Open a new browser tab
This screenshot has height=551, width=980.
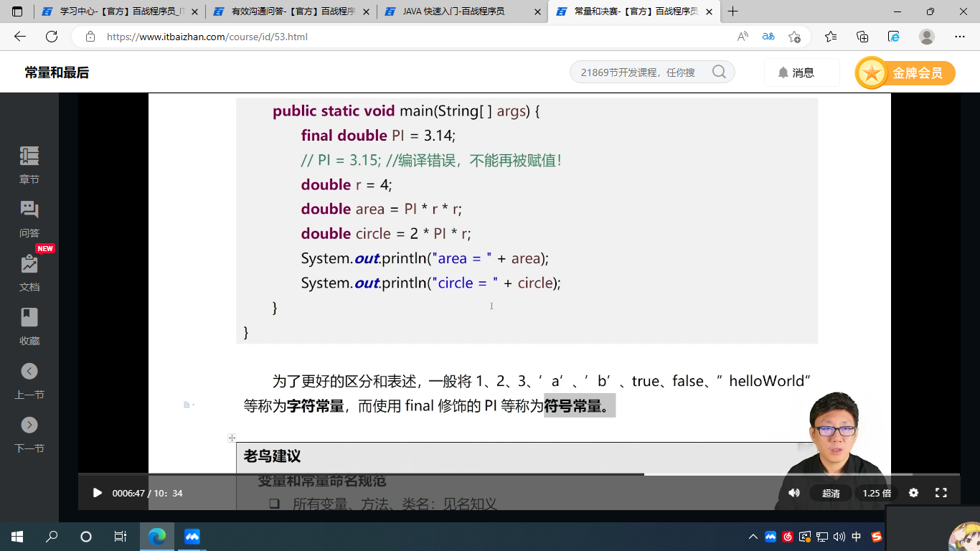732,11
